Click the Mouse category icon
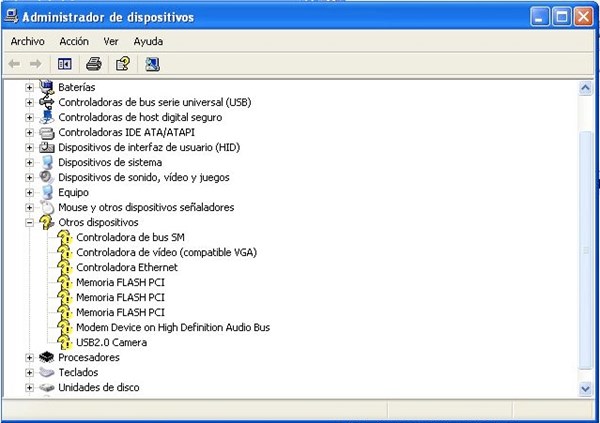 pos(47,207)
